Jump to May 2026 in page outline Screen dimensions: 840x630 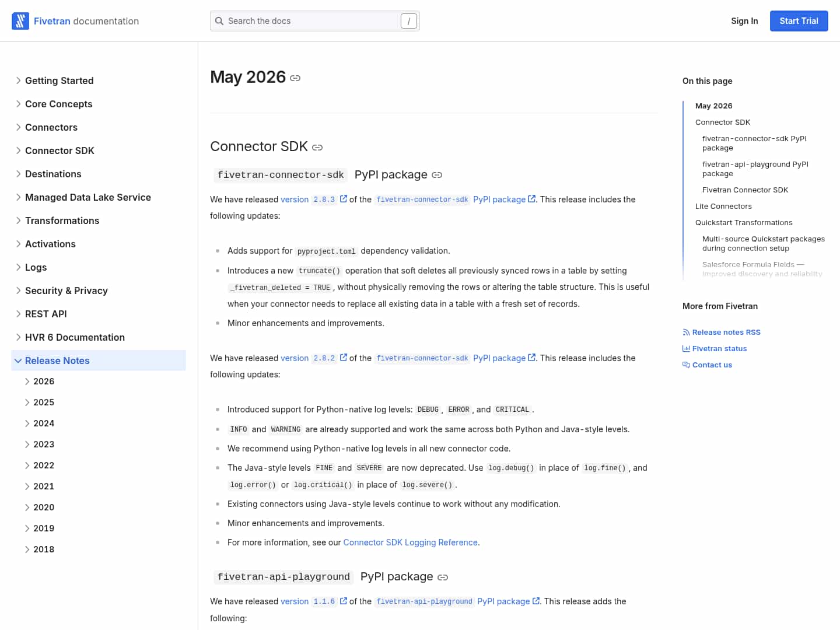714,106
